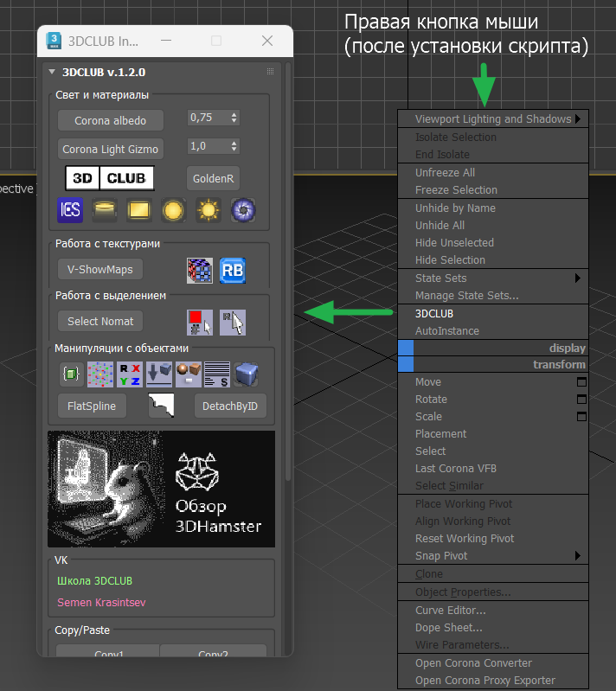Choose Open Corona Proxy Exporter entry
The image size is (616, 691).
493,681
